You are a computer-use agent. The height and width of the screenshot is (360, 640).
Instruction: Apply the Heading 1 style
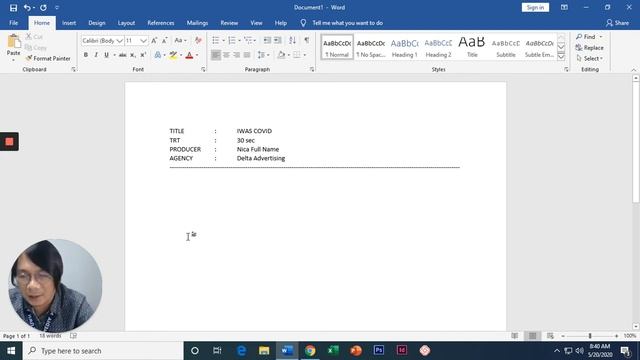(404, 47)
